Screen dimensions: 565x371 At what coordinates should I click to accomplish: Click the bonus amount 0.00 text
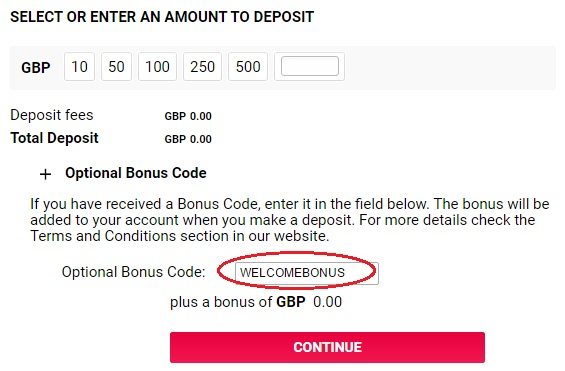coord(328,302)
